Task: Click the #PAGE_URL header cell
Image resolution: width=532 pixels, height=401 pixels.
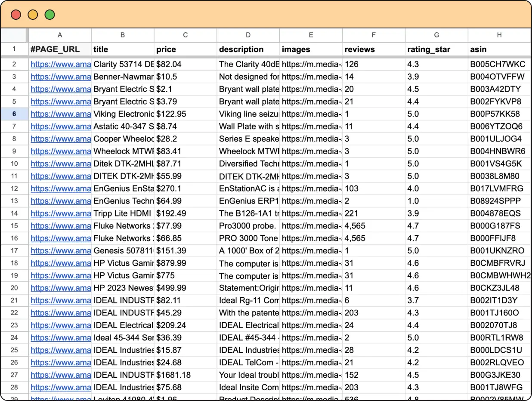Action: 60,49
